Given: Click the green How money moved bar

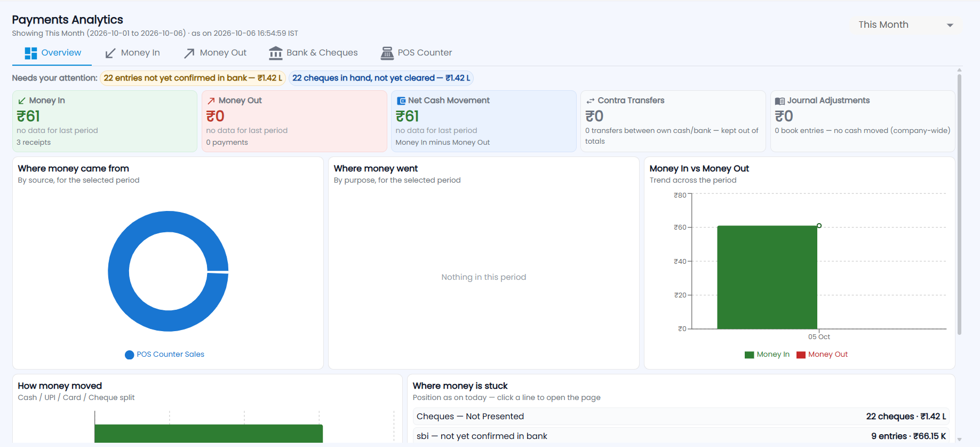Looking at the screenshot, I should point(209,434).
